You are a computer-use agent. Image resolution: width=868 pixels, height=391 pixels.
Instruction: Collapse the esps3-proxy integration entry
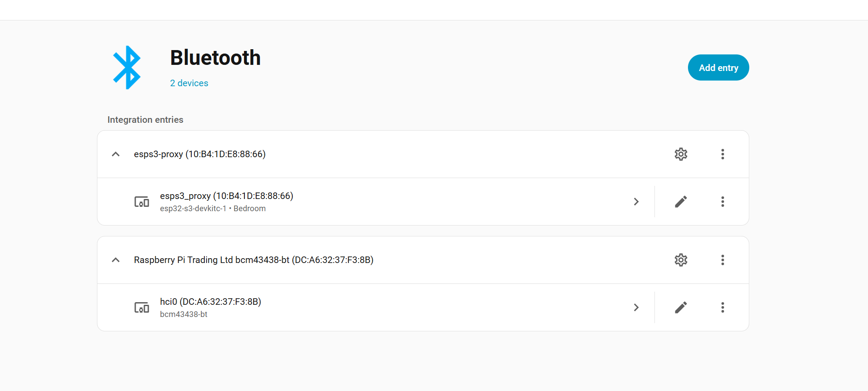116,154
